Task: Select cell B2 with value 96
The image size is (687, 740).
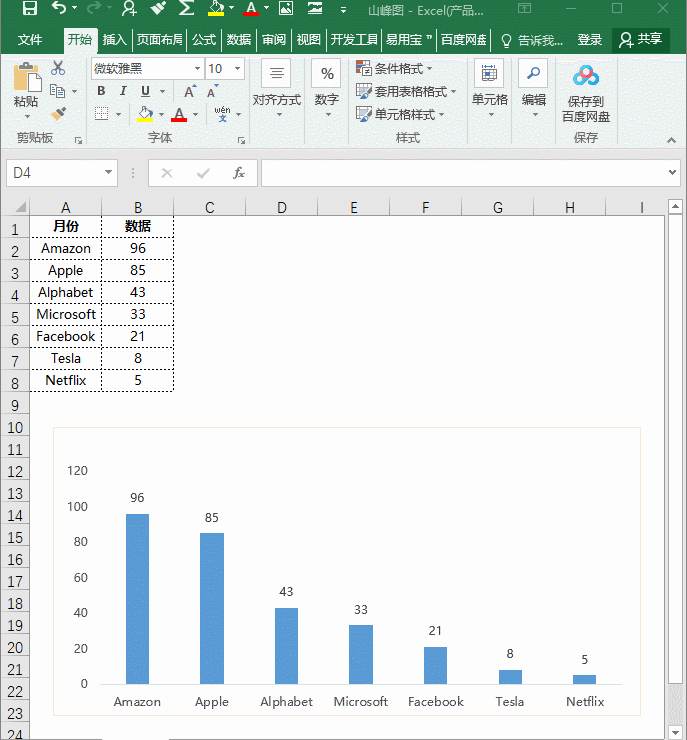Action: pos(137,248)
